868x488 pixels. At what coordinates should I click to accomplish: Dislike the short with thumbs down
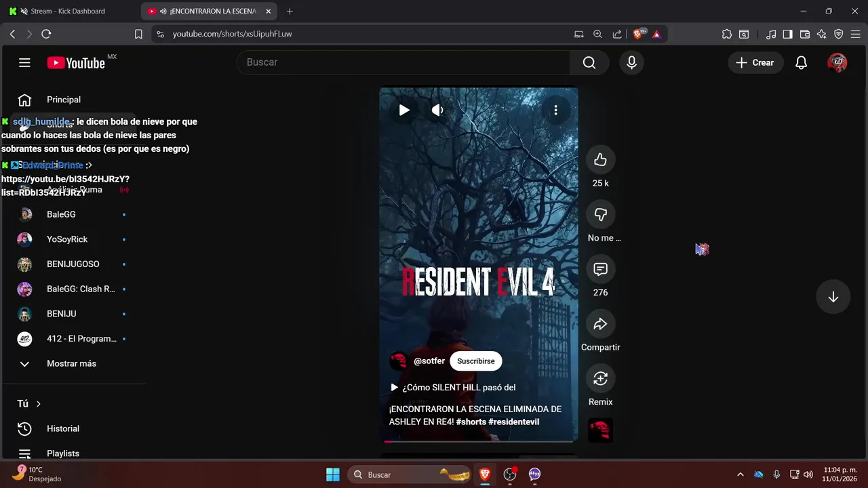(600, 214)
